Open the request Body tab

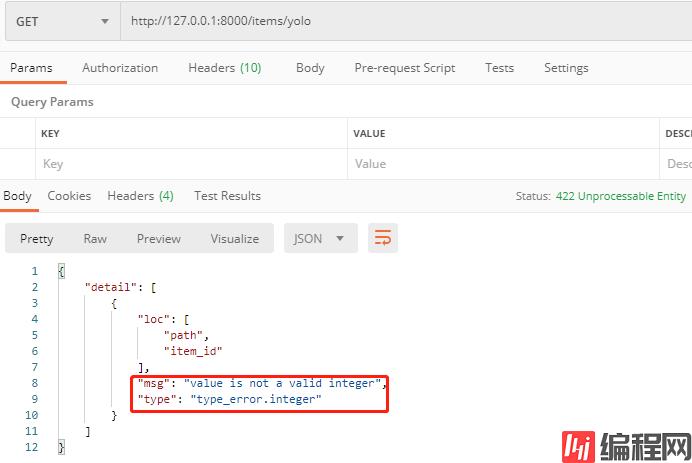pyautogui.click(x=310, y=68)
